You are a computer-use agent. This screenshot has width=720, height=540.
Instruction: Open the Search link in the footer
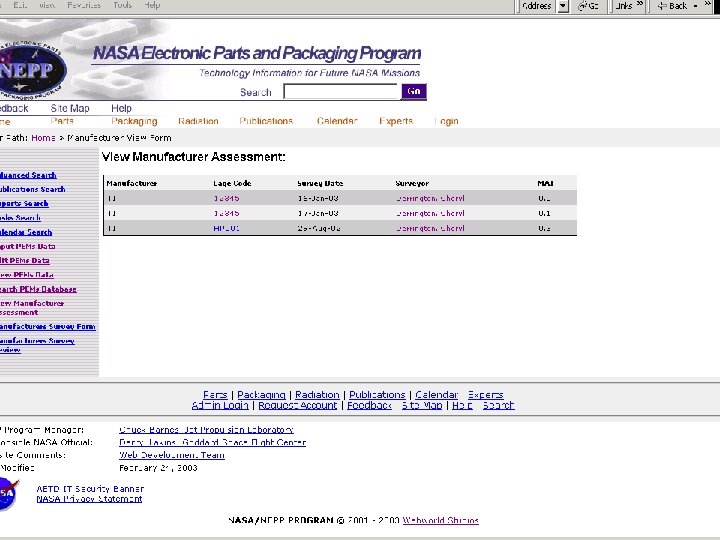499,405
